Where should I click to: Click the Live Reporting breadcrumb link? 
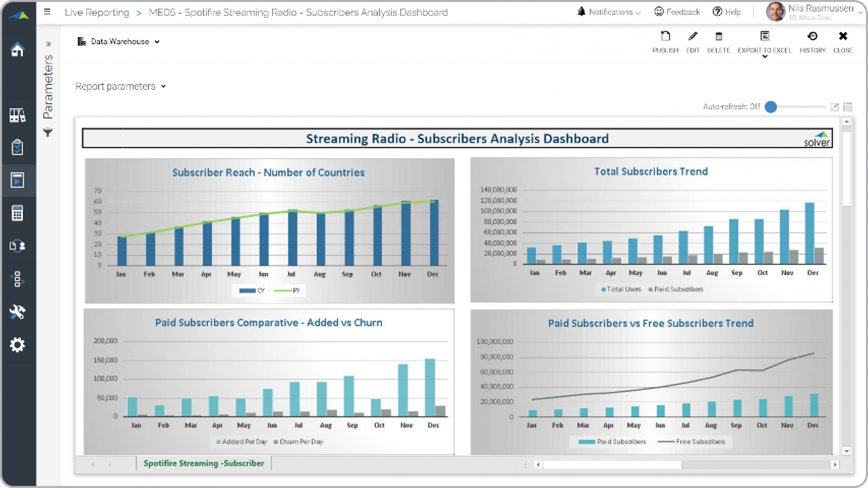pyautogui.click(x=97, y=13)
